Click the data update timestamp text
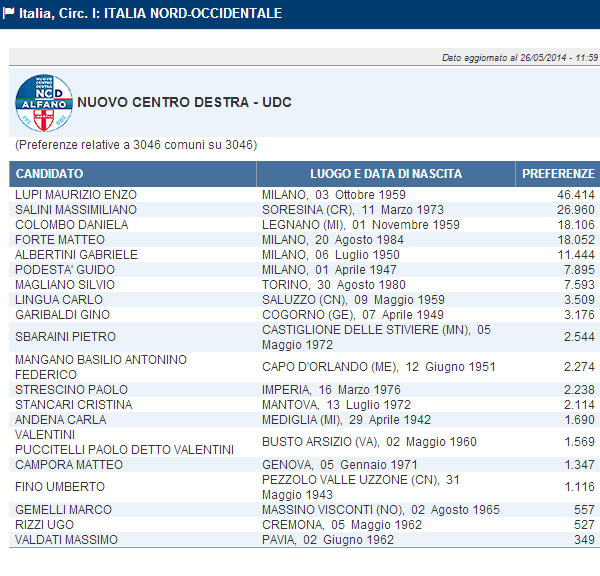The height and width of the screenshot is (576, 600). pos(519,58)
